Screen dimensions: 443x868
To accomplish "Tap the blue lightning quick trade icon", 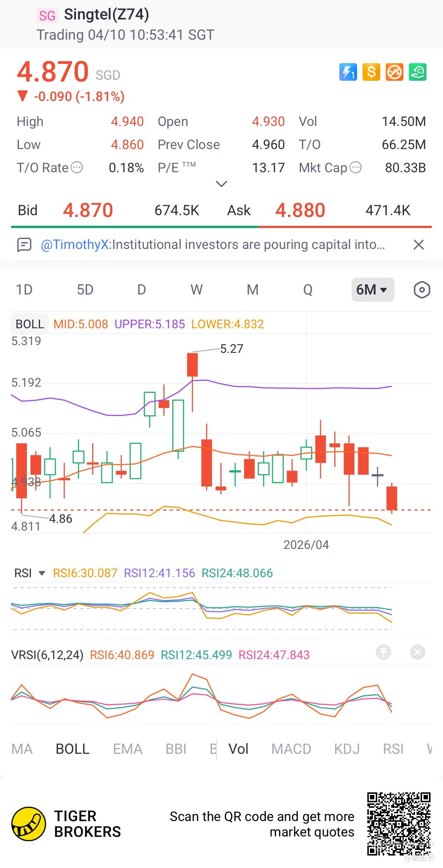I will (x=348, y=72).
